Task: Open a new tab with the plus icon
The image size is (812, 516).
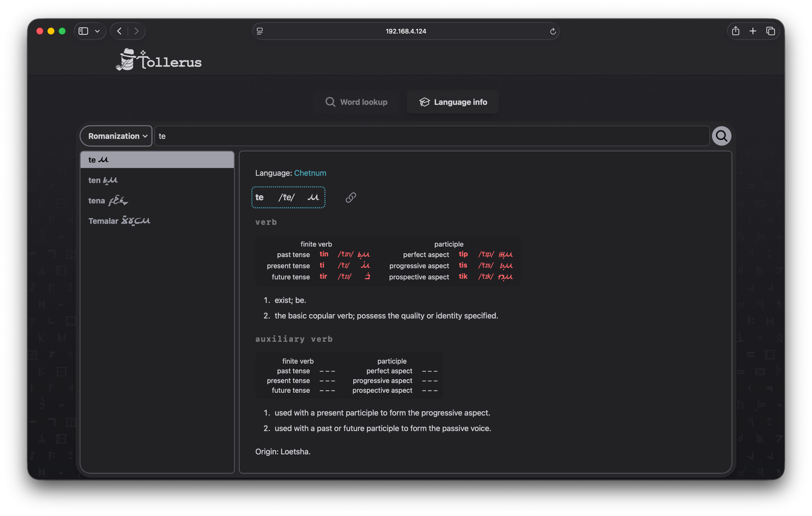Action: [x=753, y=31]
